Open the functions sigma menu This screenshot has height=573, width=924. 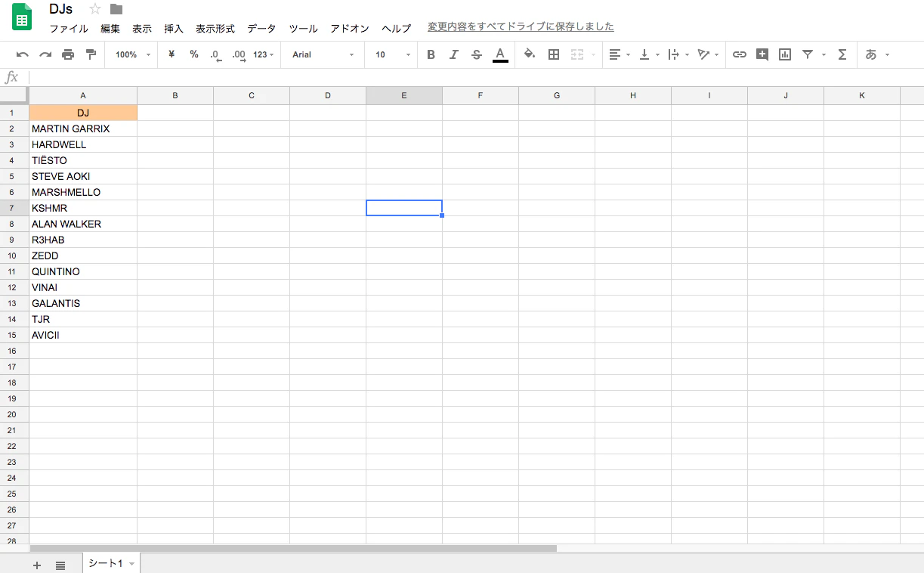coord(842,54)
